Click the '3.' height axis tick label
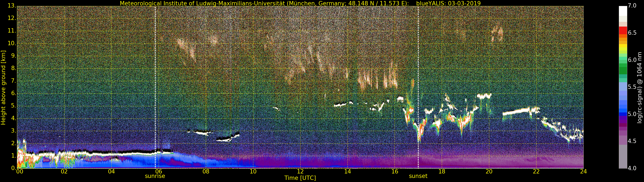644x182 pixels. (13, 131)
